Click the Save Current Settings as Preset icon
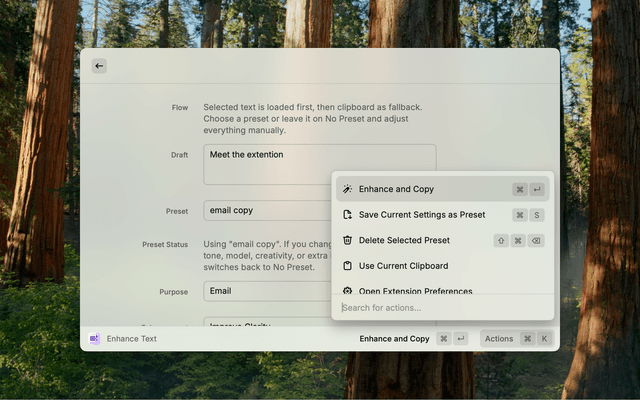The image size is (640, 400). point(347,215)
